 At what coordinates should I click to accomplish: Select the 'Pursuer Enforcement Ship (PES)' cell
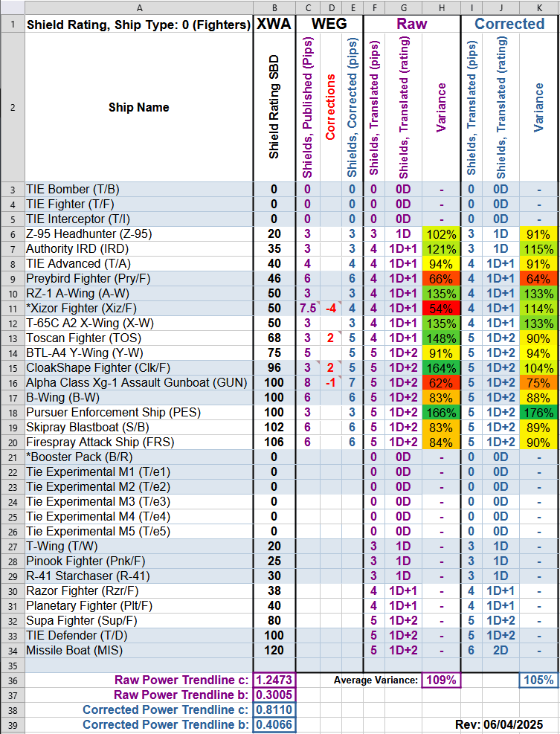tap(139, 413)
